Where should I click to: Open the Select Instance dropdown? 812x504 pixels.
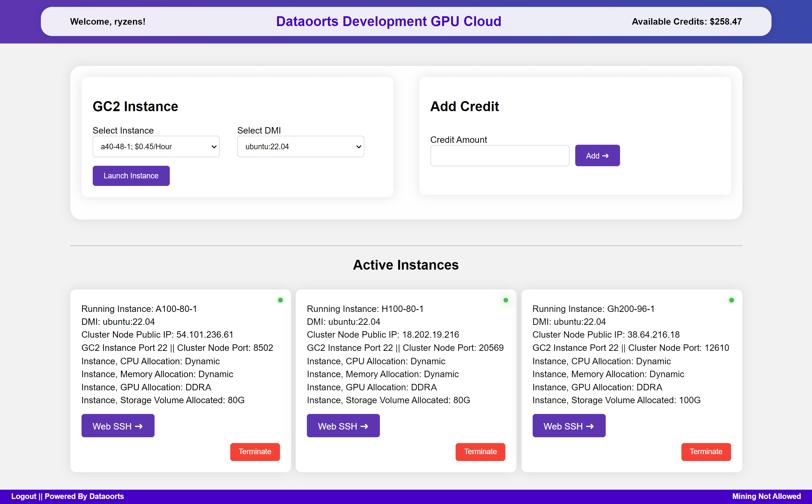point(156,146)
